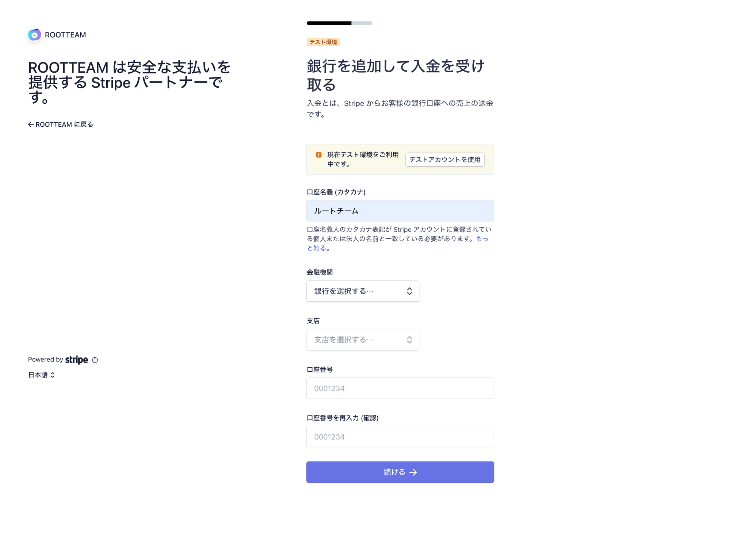
Task: Click the テスト環境 badge
Action: click(x=323, y=42)
